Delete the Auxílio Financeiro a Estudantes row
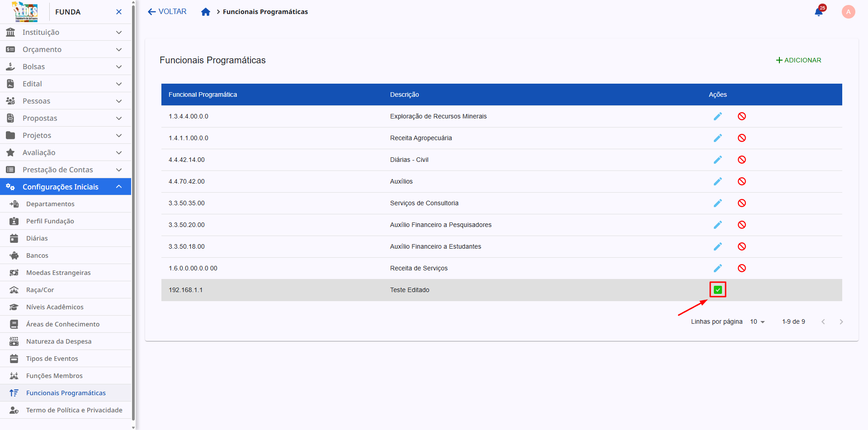Viewport: 868px width, 430px height. (741, 246)
